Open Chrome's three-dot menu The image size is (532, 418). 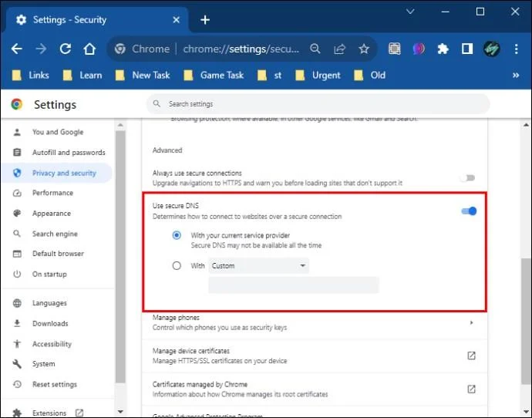(x=516, y=49)
